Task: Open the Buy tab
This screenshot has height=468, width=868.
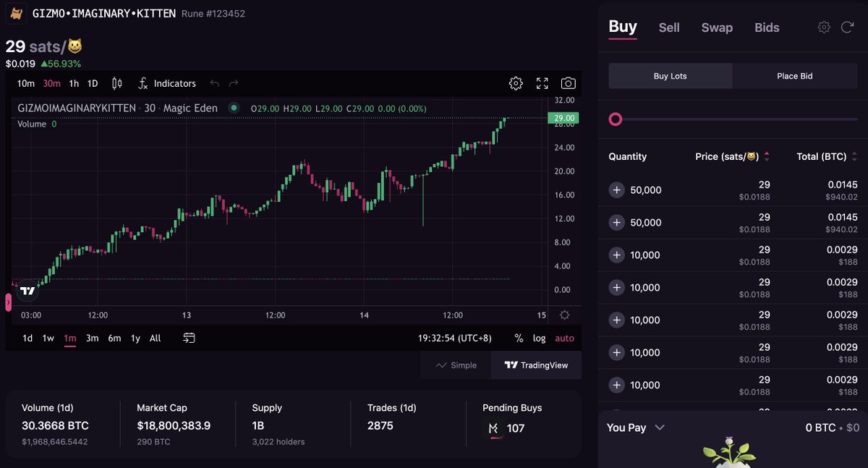Action: [623, 27]
